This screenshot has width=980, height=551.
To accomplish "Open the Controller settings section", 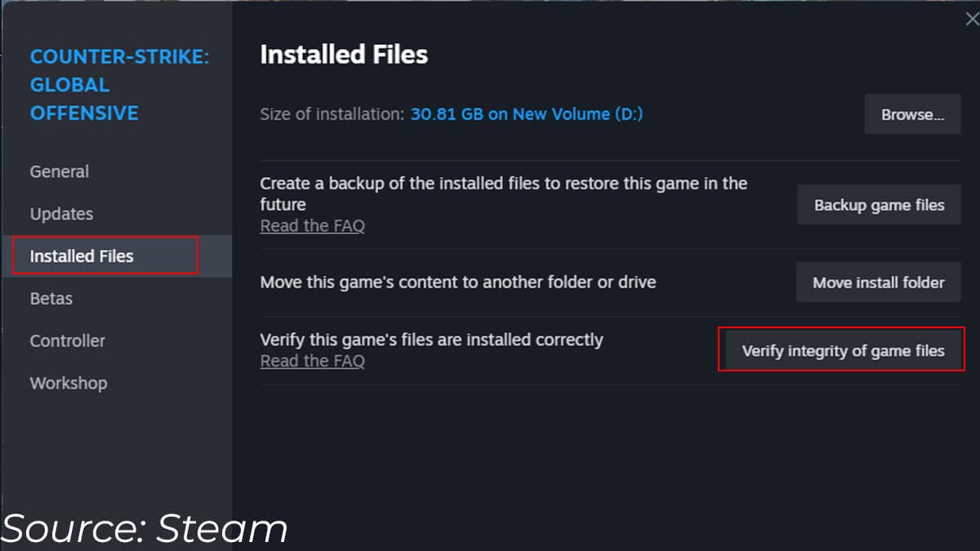I will [67, 340].
